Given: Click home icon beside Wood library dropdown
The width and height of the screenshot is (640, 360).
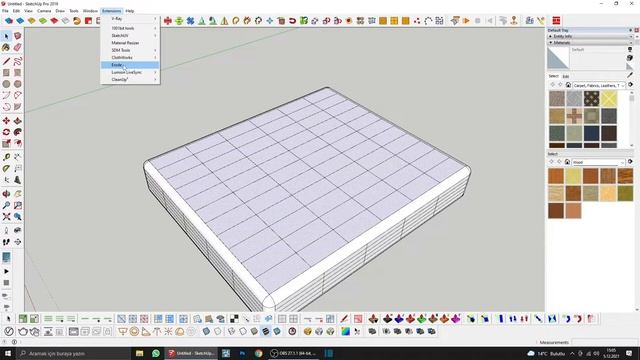Looking at the screenshot, I should click(x=567, y=162).
